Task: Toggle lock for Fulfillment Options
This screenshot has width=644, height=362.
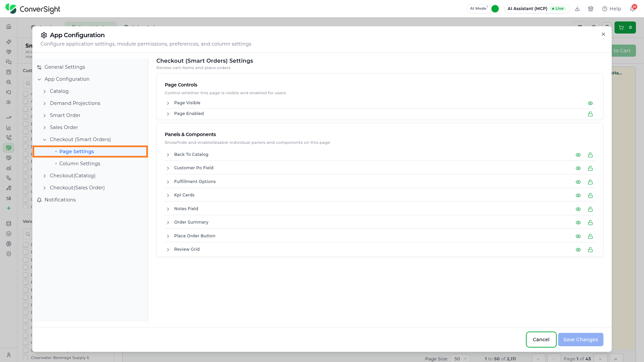Action: 590,182
